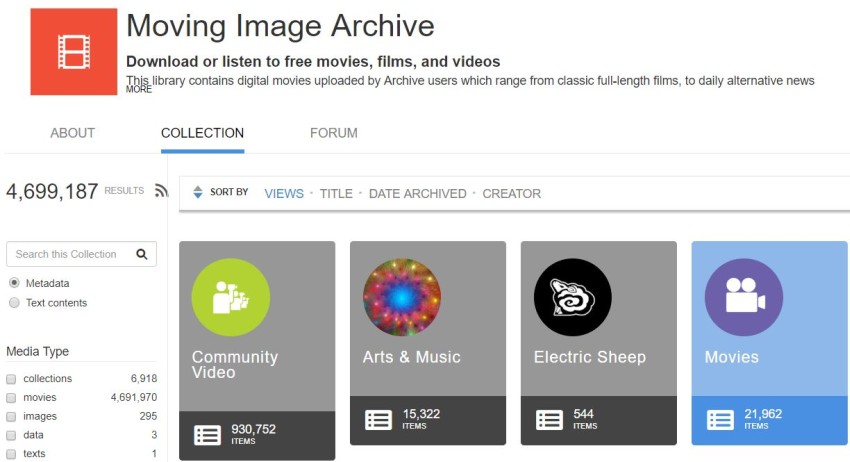Viewport: 850px width, 462px height.
Task: Check the collections media type box
Action: click(x=11, y=378)
